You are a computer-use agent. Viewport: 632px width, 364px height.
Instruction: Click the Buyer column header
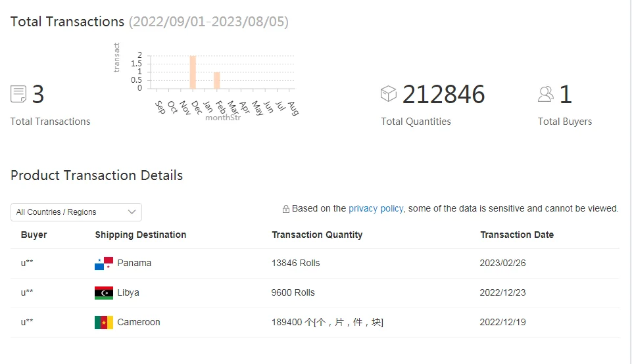pos(34,235)
